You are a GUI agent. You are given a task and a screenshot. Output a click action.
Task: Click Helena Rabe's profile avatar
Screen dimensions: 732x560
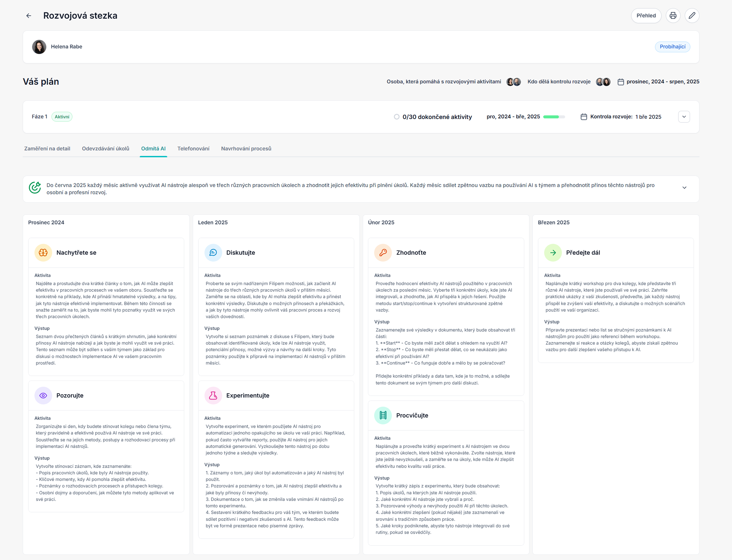[x=39, y=47]
